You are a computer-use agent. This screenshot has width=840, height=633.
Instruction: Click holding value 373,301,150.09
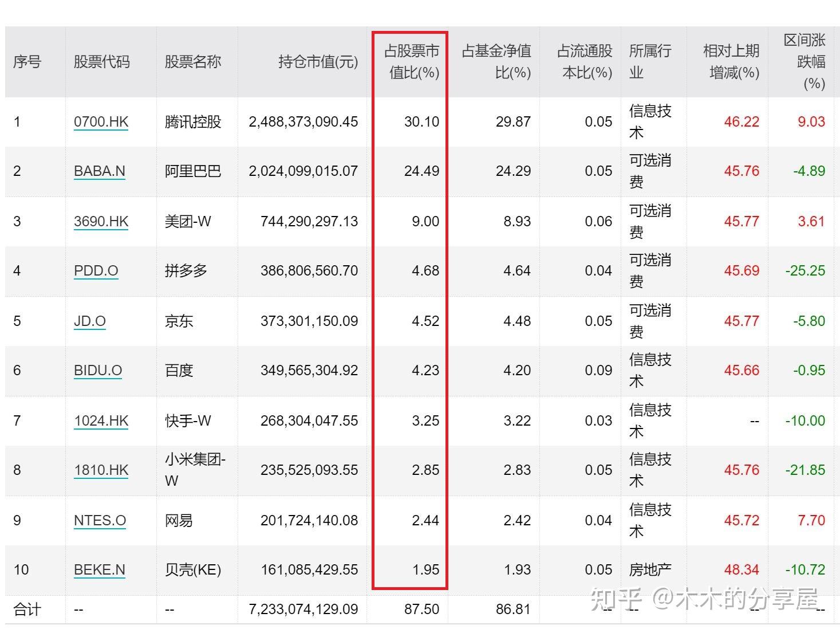tap(309, 321)
